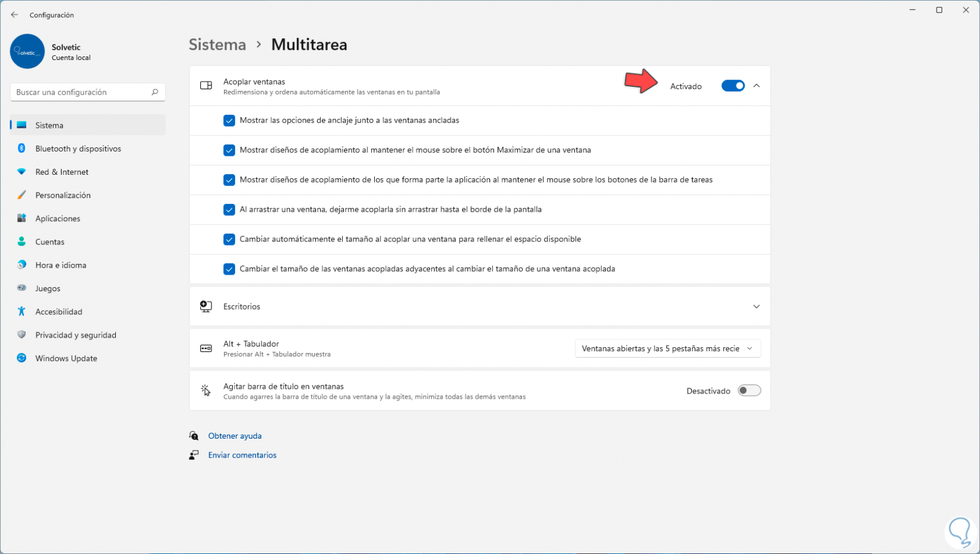Click the Red & Internet wifi icon

[x=21, y=172]
